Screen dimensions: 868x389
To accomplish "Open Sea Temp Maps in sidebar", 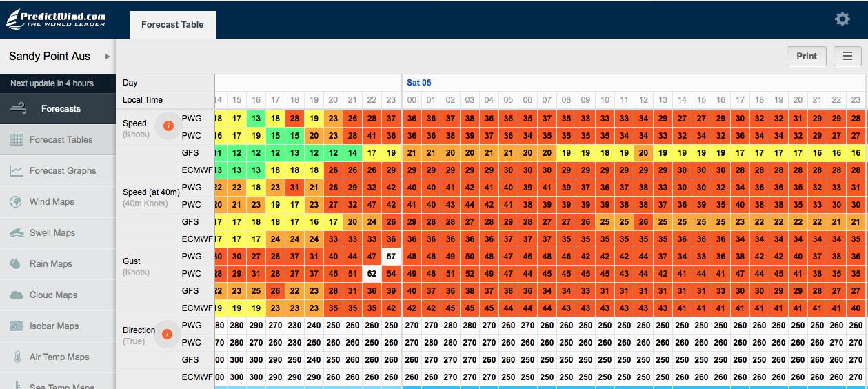I will coord(61,385).
